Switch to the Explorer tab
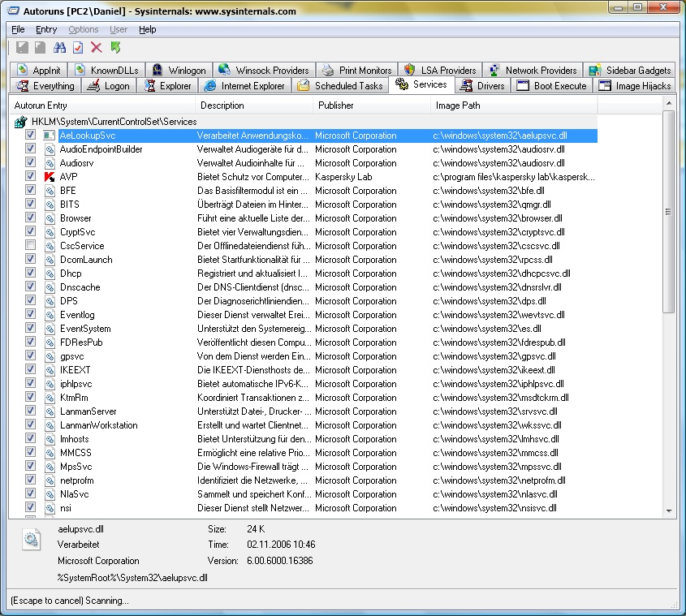Screen dimensions: 686x616 [x=167, y=86]
